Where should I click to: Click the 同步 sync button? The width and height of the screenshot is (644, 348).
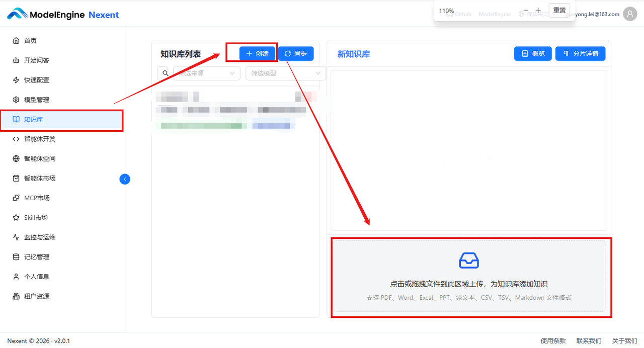point(296,53)
